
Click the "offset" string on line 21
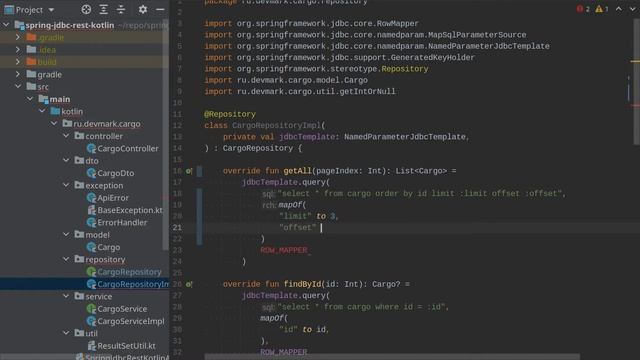[298, 228]
